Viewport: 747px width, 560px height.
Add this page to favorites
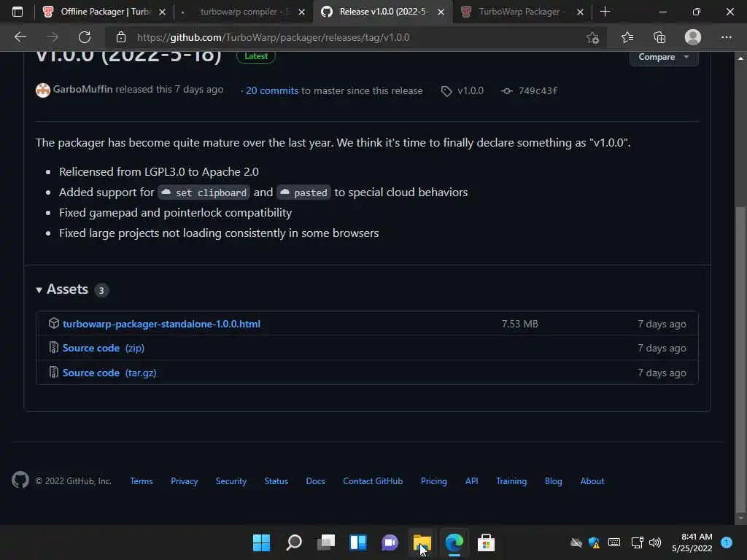coord(592,37)
